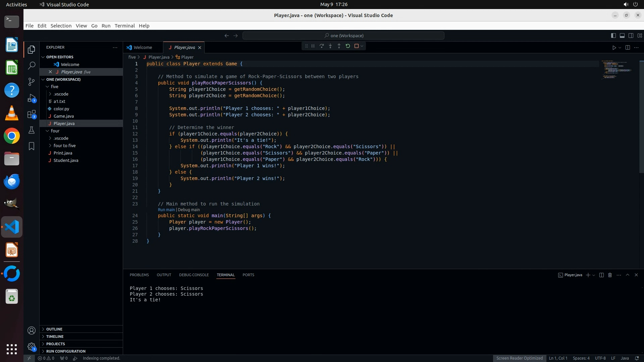Open the Terminal menu
The image size is (644, 362).
pos(124,26)
